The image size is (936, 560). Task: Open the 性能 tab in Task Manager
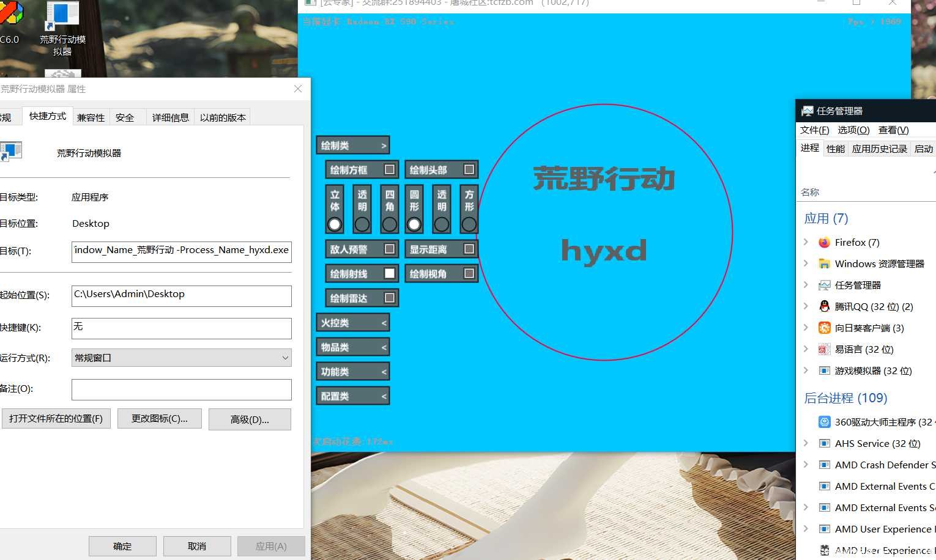[x=836, y=149]
